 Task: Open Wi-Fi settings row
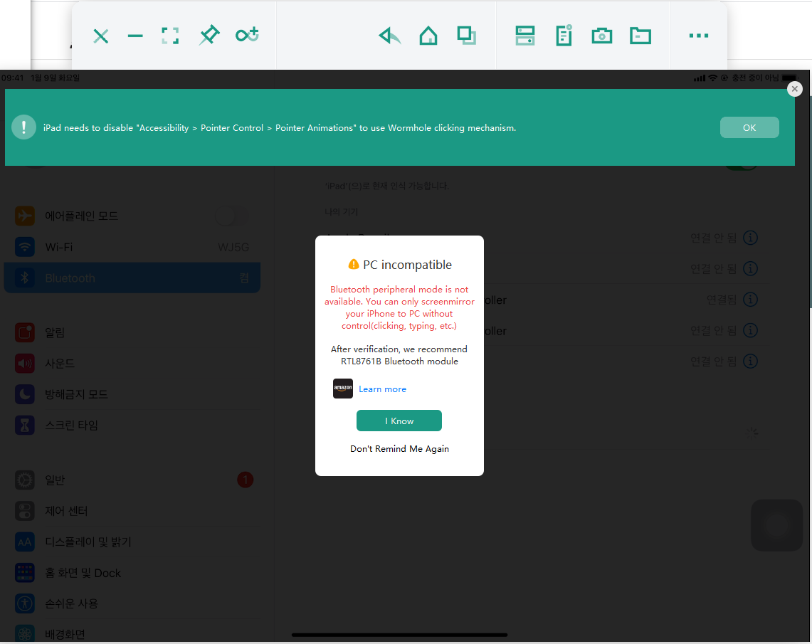pos(132,247)
